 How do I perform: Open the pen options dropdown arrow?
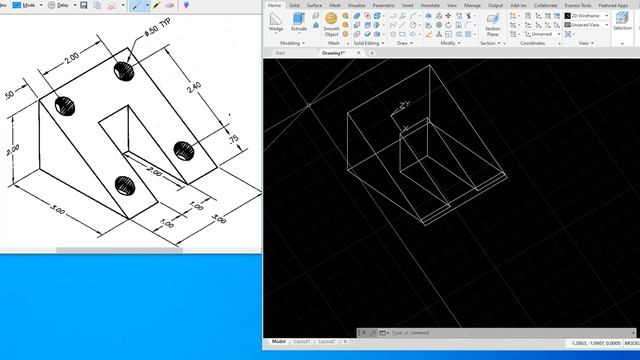pyautogui.click(x=147, y=6)
